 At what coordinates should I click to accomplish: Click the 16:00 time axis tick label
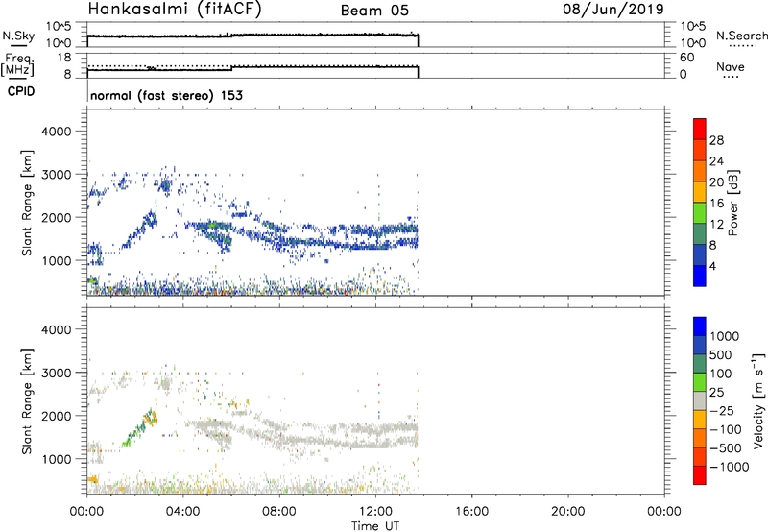471,512
